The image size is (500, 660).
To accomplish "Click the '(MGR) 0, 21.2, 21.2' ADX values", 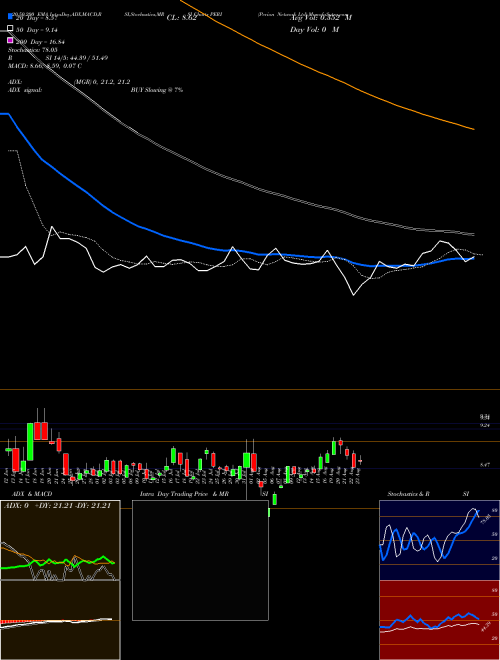I will point(102,82).
